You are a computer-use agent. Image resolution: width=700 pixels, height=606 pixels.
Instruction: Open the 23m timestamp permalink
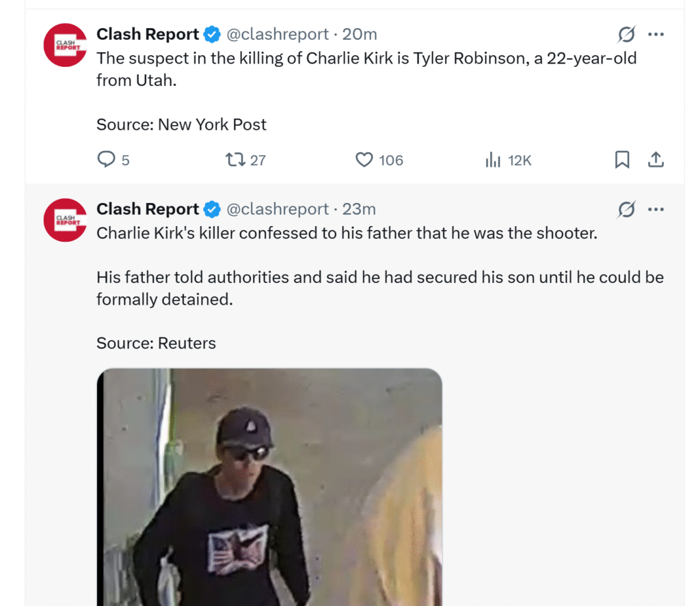(359, 209)
